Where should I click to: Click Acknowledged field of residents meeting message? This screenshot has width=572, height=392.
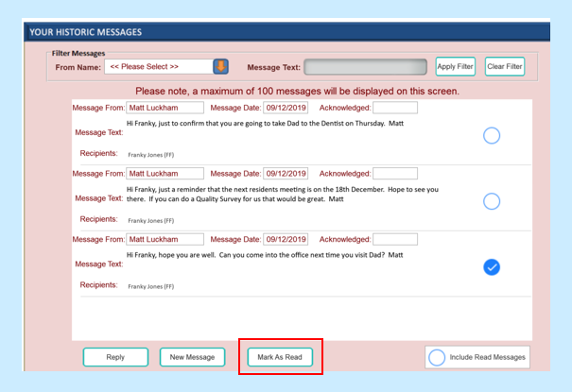pyautogui.click(x=395, y=174)
